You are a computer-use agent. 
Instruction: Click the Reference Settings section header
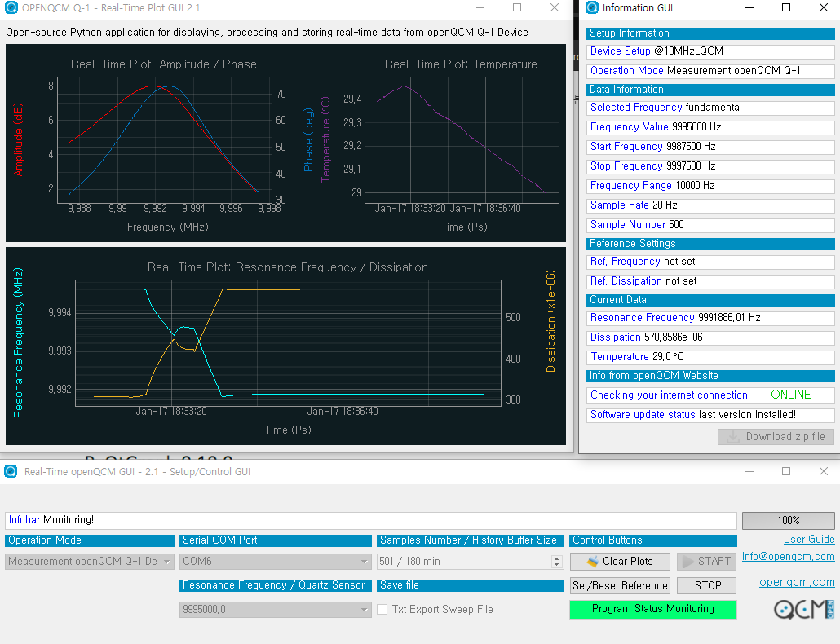pyautogui.click(x=710, y=244)
